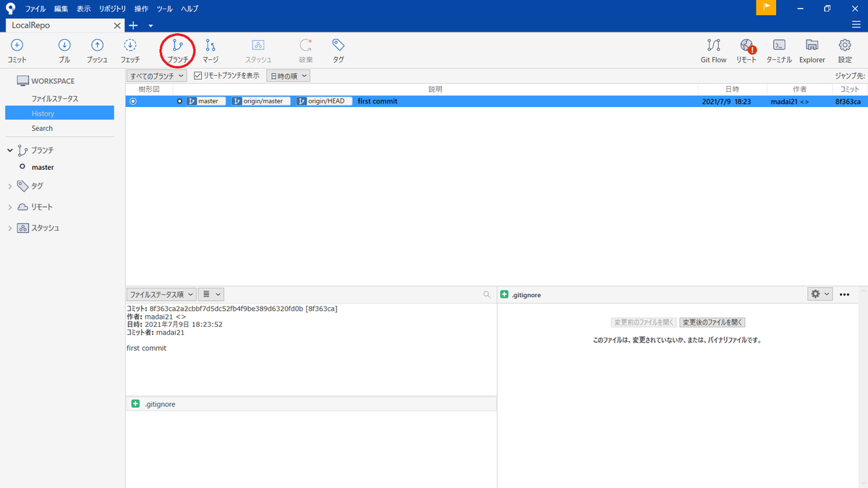
Task: Expand the タグ section in sidebar
Action: tap(10, 186)
